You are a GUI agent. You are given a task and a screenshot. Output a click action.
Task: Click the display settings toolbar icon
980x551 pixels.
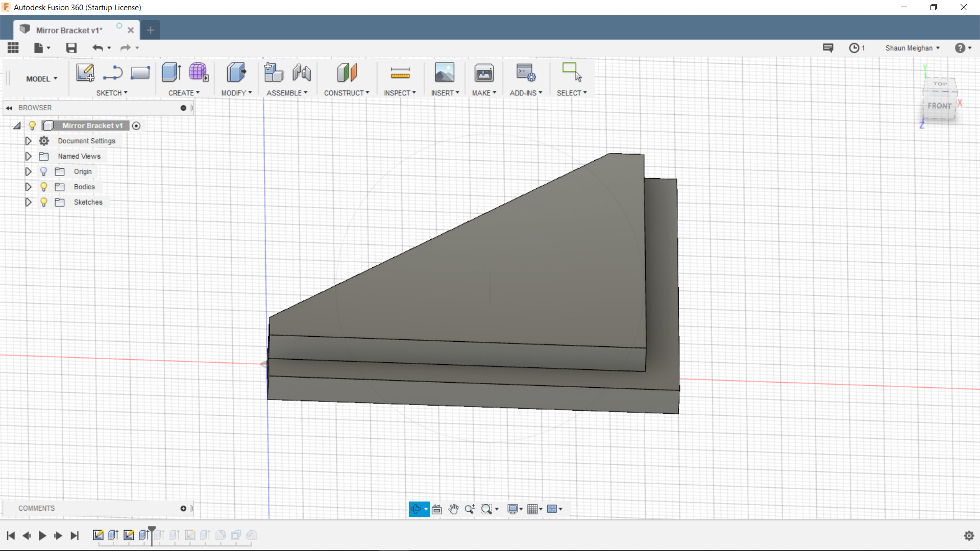513,509
